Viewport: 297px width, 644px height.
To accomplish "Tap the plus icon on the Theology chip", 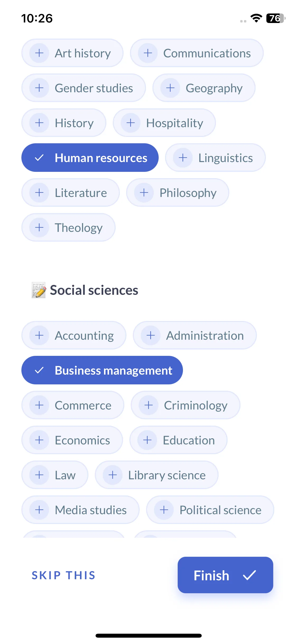I will (x=39, y=228).
